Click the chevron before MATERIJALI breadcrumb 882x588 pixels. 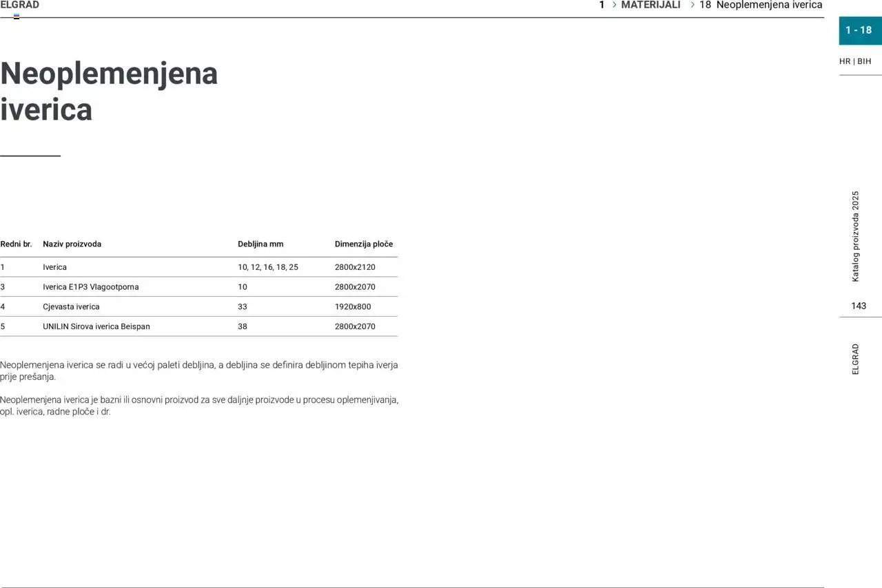point(614,5)
